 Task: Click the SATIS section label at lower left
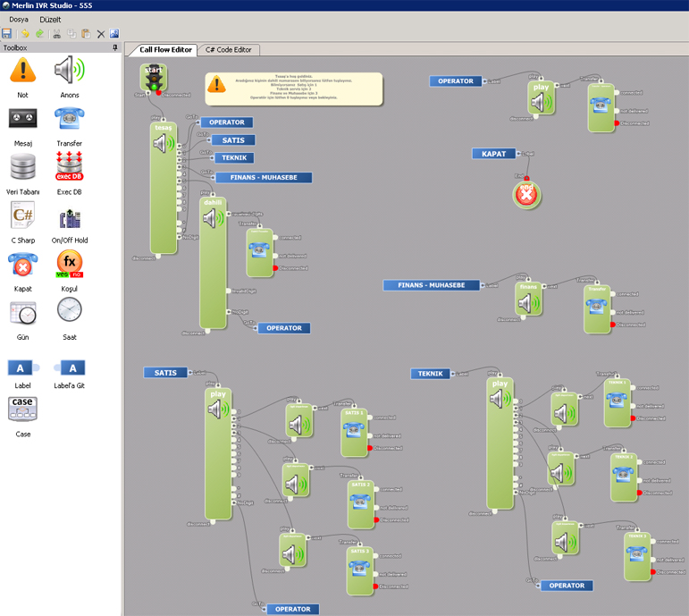(x=165, y=373)
